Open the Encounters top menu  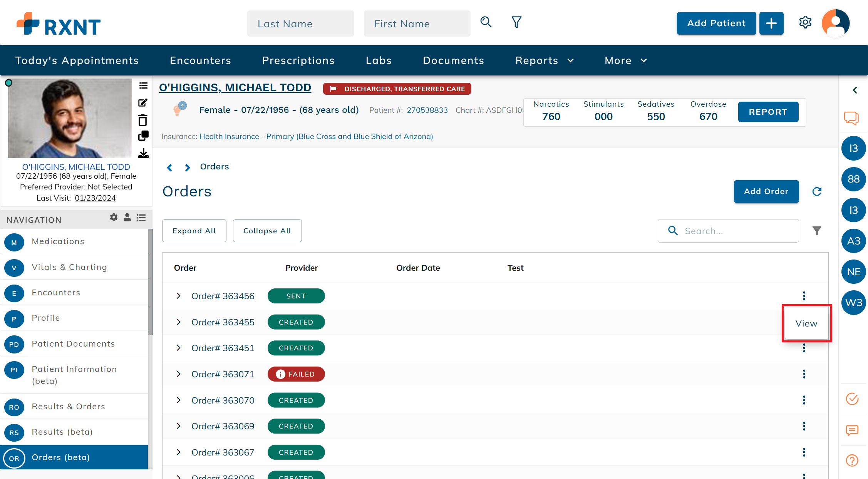coord(201,60)
